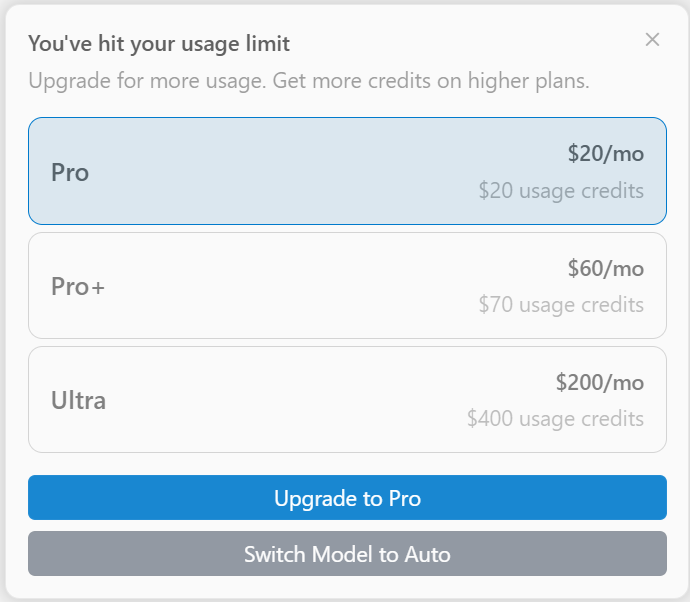Screen dimensions: 690x602
Task: Close the usage limit dialog
Action: 652,40
